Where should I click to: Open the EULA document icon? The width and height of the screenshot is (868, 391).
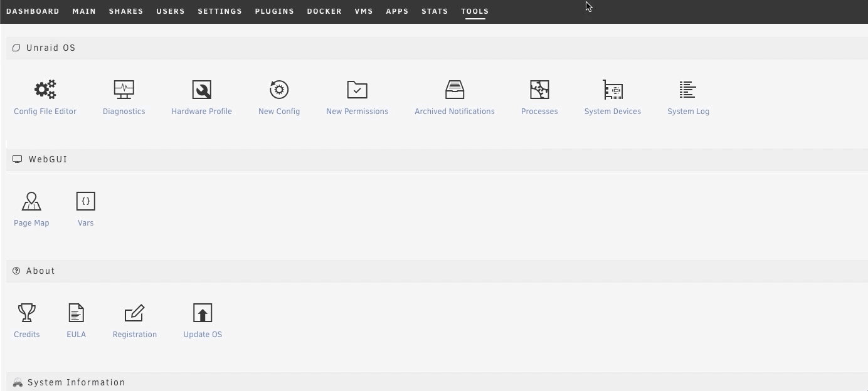pos(76,313)
